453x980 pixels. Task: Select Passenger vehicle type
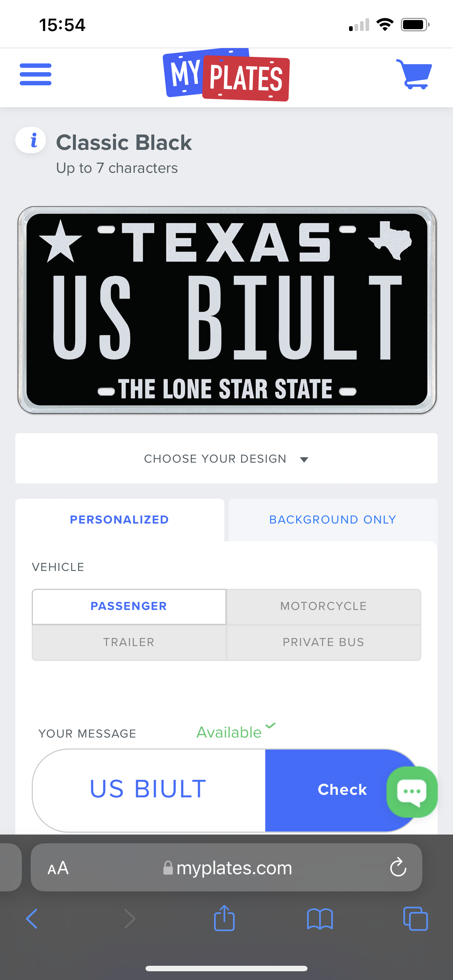[x=129, y=606]
